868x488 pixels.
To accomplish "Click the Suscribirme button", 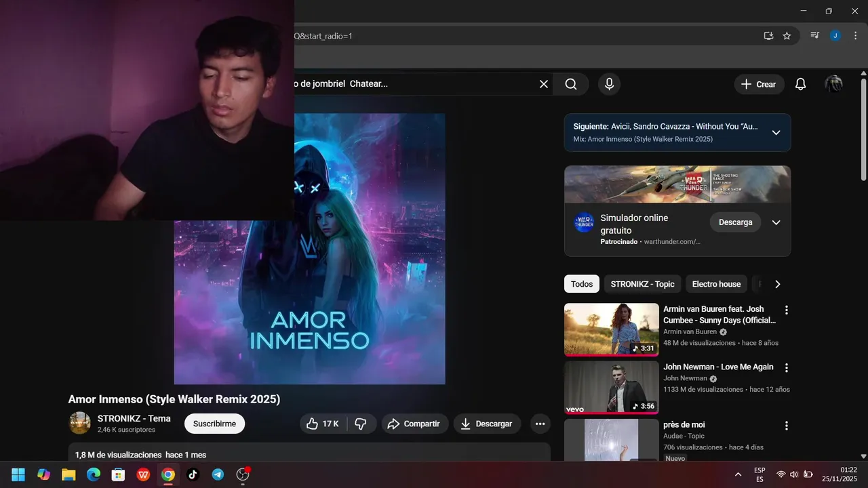I will tap(214, 424).
